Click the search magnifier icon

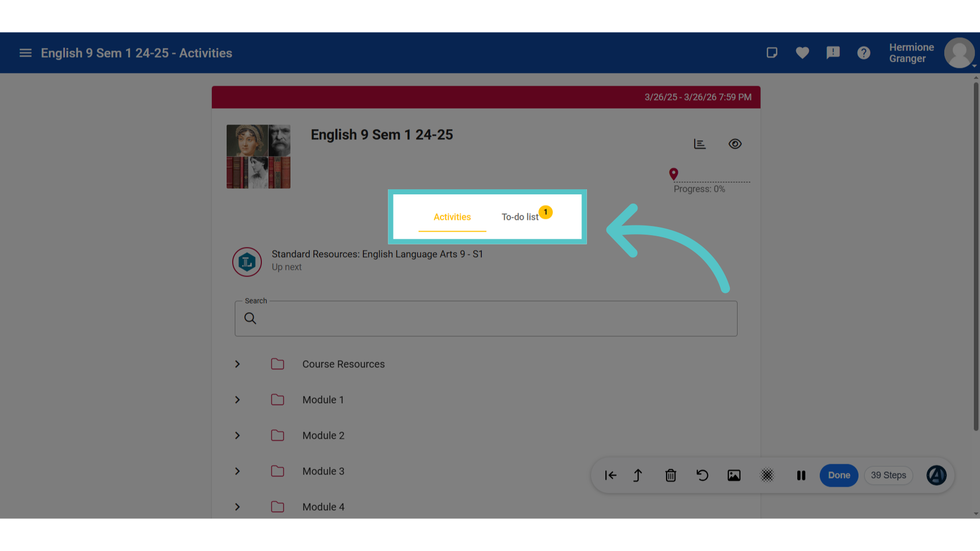pos(250,318)
